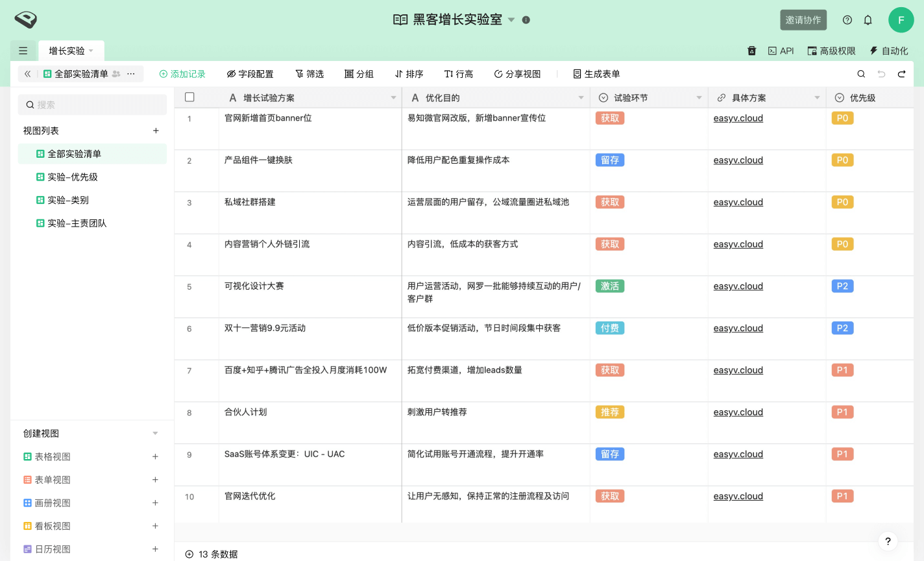The width and height of the screenshot is (924, 561).
Task: Switch to the 增长实验 tab
Action: pyautogui.click(x=67, y=51)
